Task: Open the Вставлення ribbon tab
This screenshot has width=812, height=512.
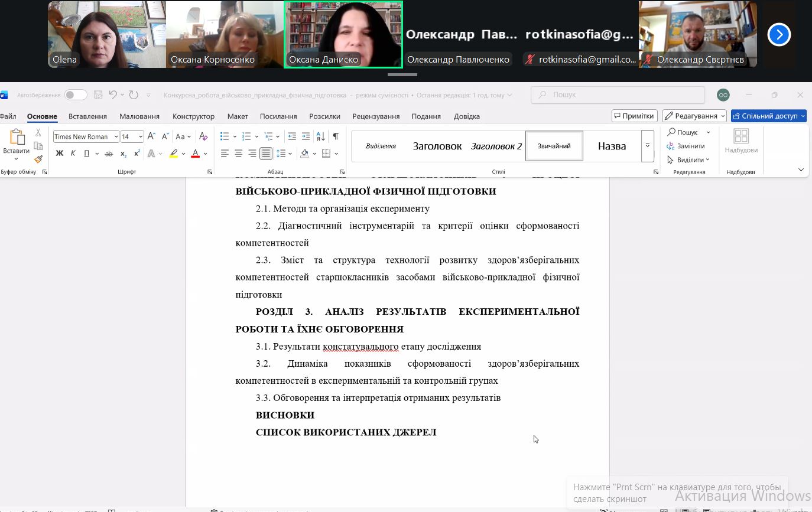Action: tap(87, 116)
